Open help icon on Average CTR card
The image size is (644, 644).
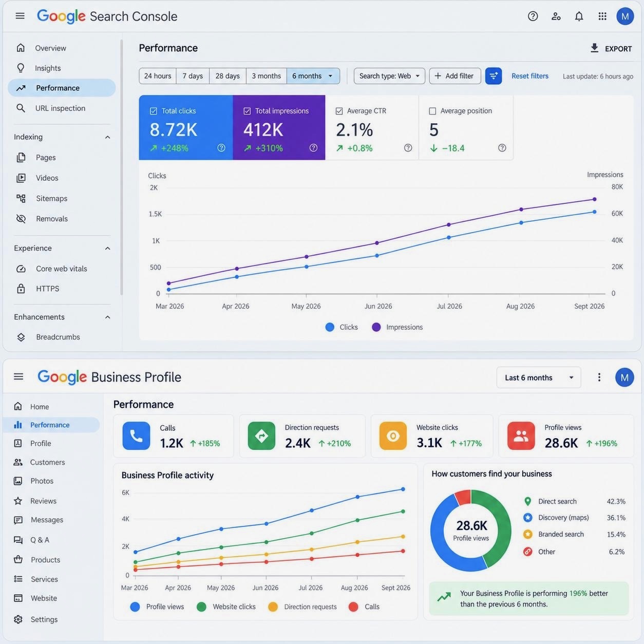click(x=408, y=148)
